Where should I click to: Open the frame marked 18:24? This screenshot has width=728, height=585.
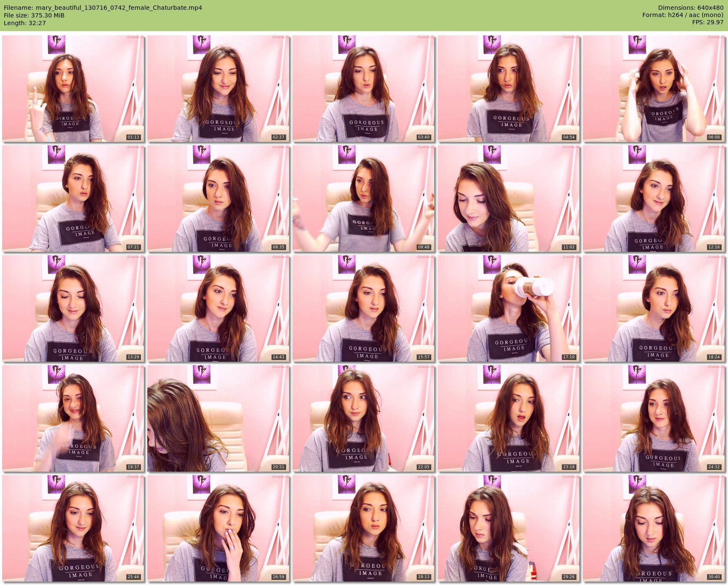coord(654,308)
